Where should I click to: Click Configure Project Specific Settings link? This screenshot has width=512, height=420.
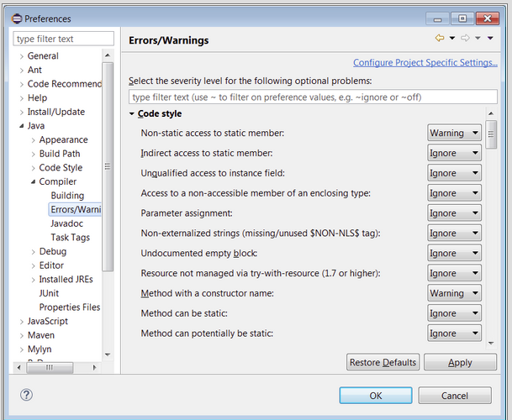point(425,63)
